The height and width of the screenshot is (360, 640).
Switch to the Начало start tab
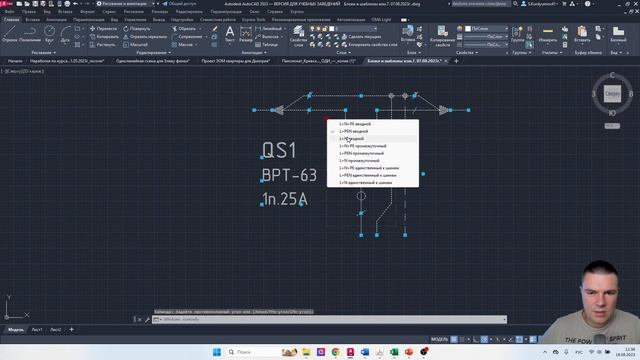(15, 61)
